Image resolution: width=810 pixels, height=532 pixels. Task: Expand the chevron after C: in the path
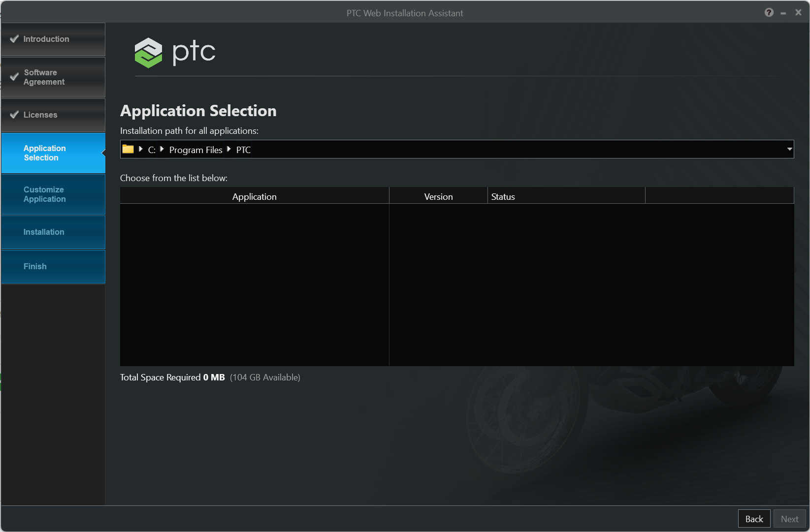pyautogui.click(x=162, y=149)
